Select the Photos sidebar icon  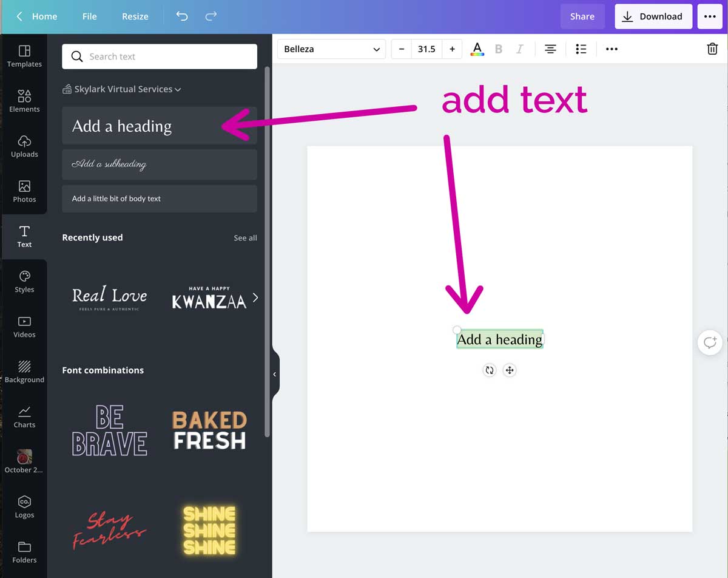coord(24,191)
